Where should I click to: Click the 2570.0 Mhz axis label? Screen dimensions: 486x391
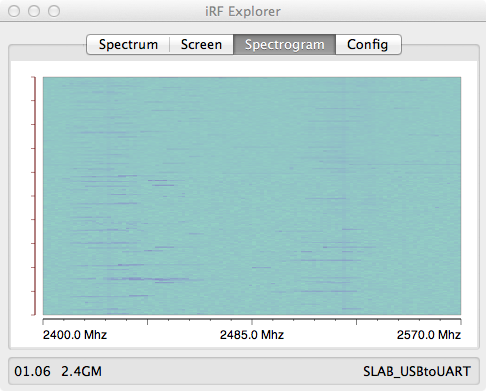[x=429, y=335]
